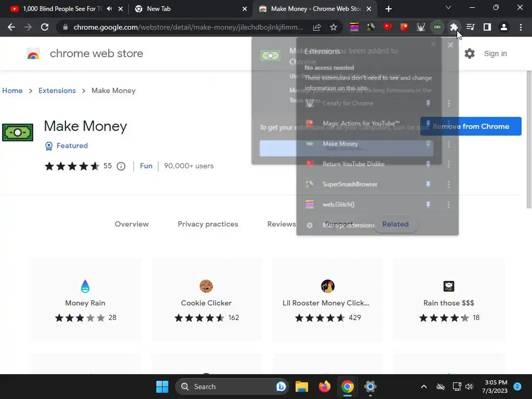Switch to the Reviews tab
The height and width of the screenshot is (399, 532).
282,224
